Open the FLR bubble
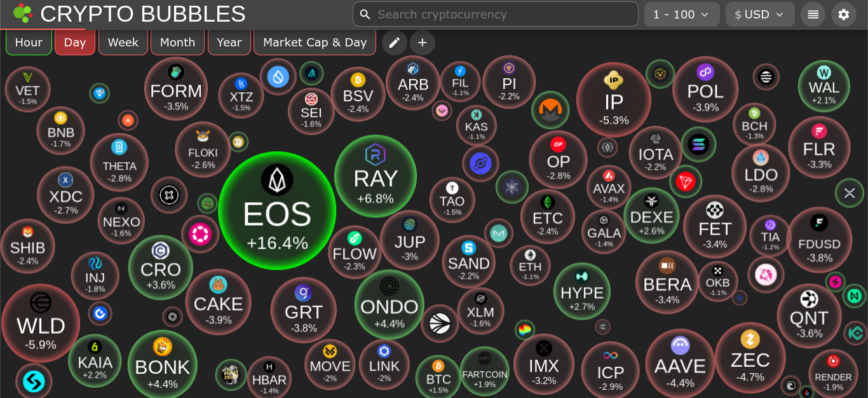The width and height of the screenshot is (868, 398). (819, 148)
